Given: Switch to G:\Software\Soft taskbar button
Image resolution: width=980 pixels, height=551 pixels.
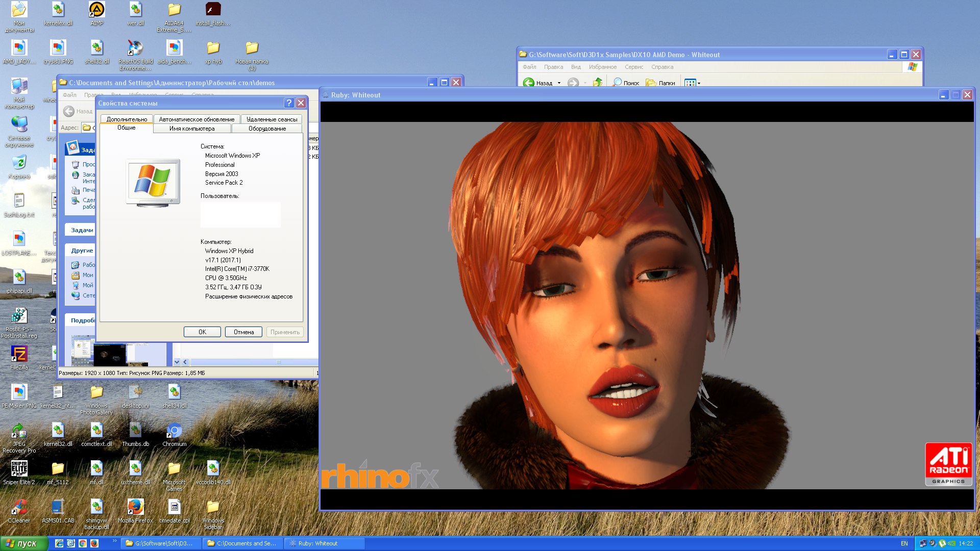Looking at the screenshot, I should pos(161,543).
